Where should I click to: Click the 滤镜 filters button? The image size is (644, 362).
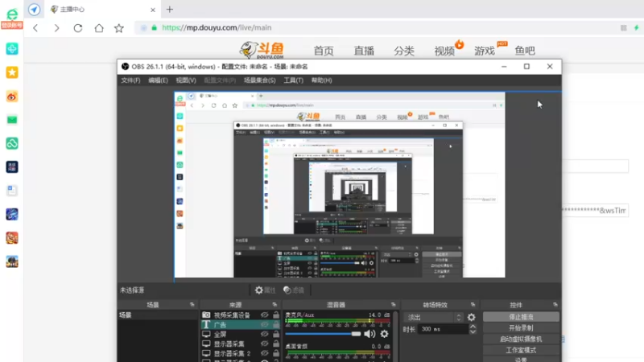coord(294,290)
